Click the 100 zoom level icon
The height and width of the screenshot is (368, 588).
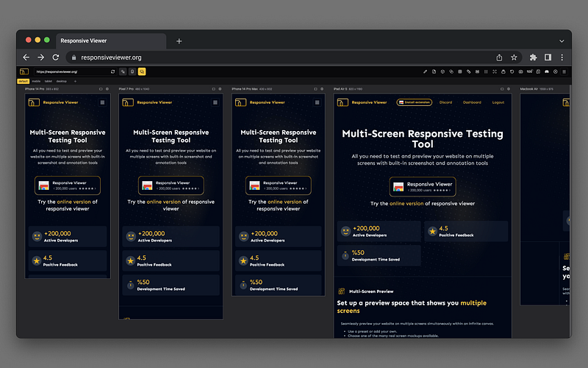tap(529, 71)
